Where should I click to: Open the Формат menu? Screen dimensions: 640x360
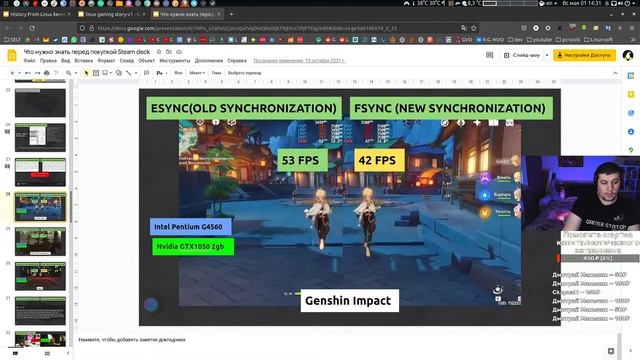click(106, 60)
